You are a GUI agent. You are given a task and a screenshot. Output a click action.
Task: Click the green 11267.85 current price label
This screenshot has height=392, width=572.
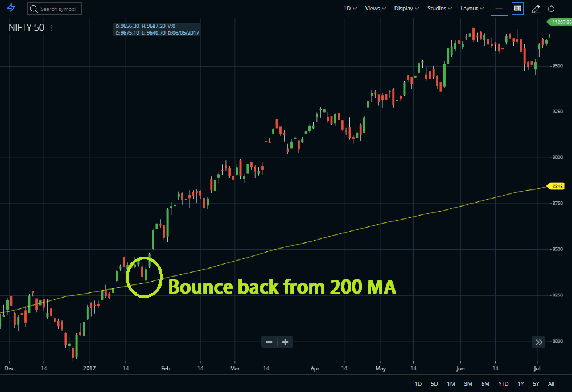(x=560, y=22)
